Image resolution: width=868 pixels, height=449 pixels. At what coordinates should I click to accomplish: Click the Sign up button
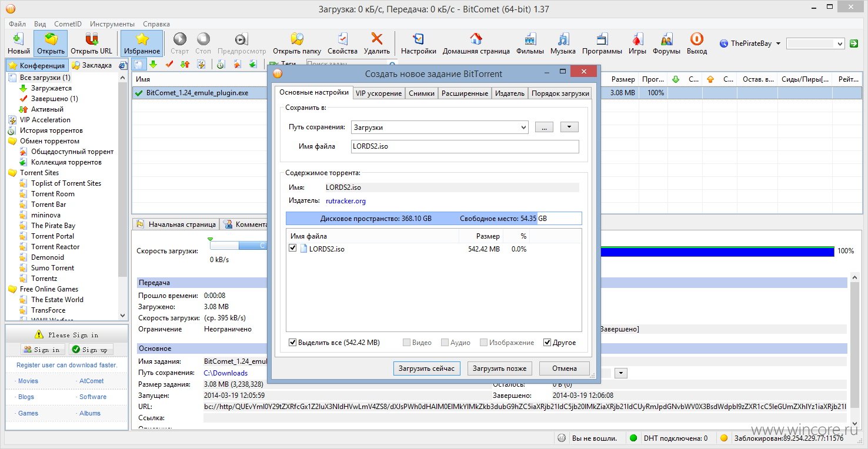pyautogui.click(x=91, y=350)
